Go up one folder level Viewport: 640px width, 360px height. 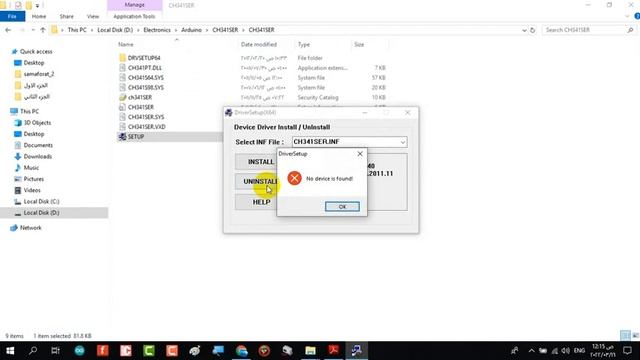click(42, 30)
